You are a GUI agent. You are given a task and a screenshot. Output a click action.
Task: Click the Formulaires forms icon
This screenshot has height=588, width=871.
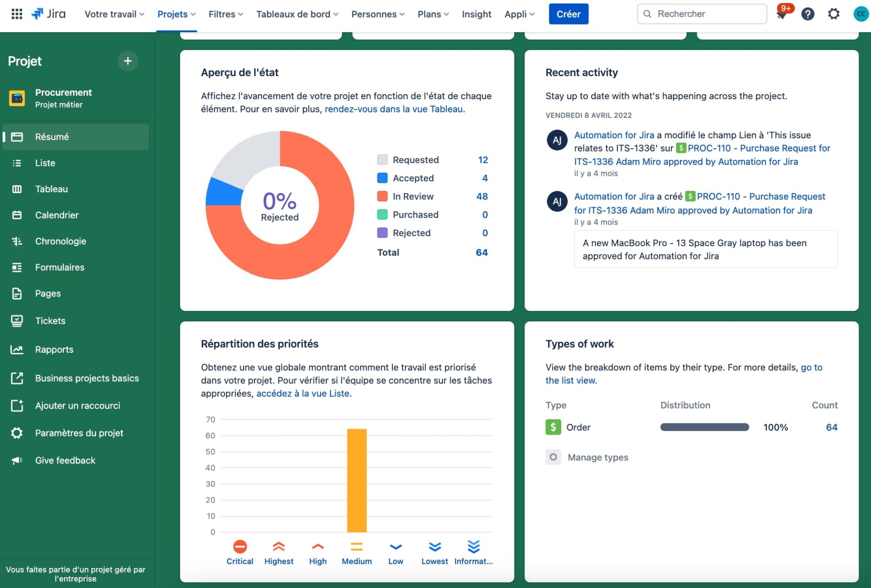(17, 267)
